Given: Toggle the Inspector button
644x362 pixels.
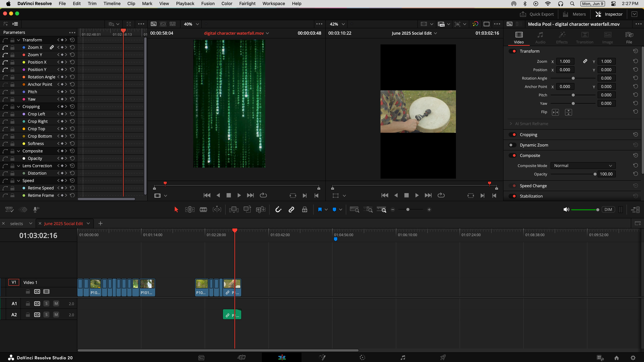Looking at the screenshot, I should (609, 14).
